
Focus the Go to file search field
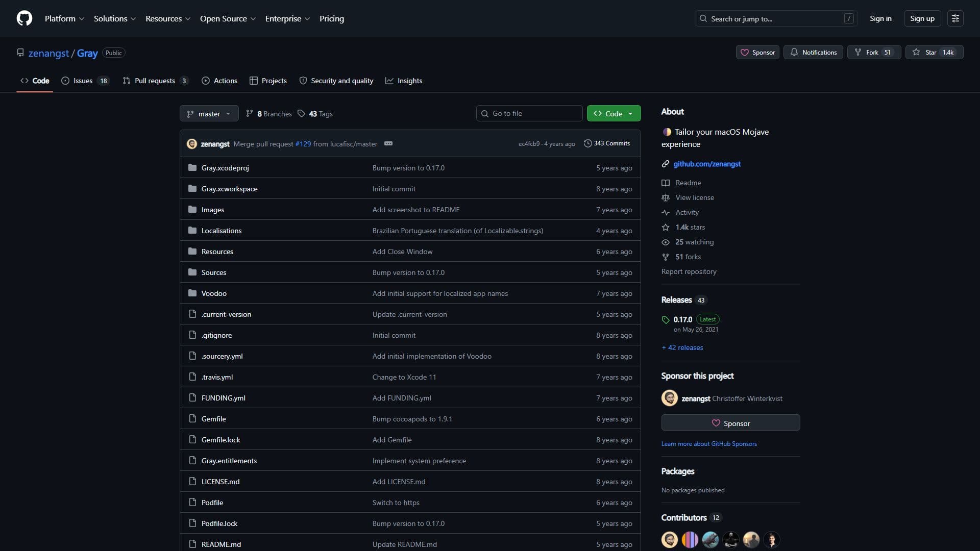click(529, 113)
